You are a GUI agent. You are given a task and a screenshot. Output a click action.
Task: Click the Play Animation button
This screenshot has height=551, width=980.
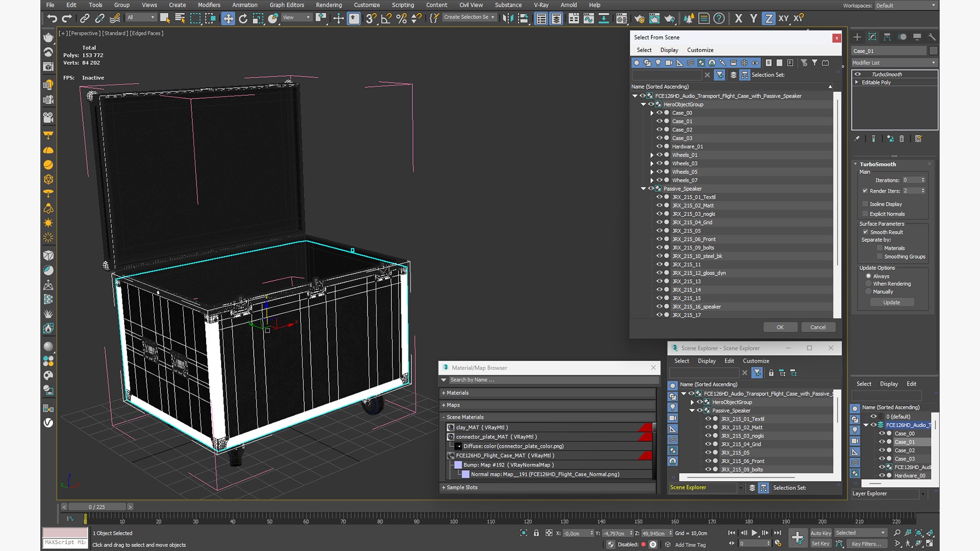[x=754, y=533]
